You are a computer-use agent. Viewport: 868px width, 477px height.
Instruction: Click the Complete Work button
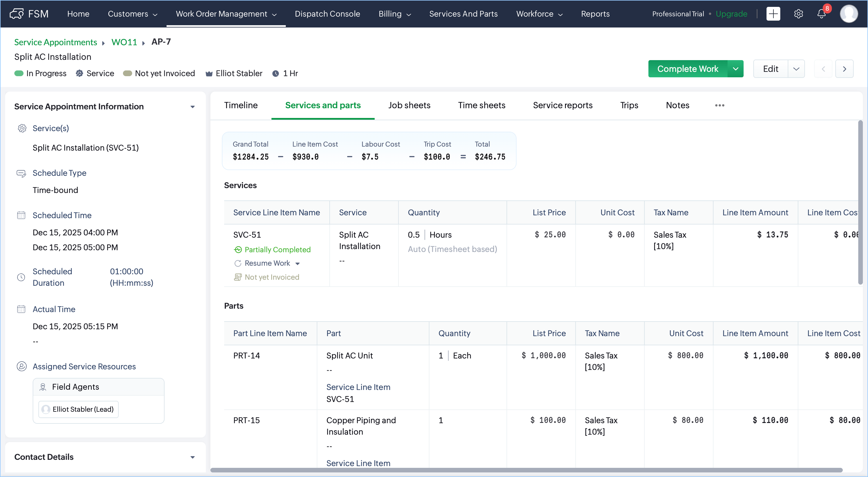point(687,69)
